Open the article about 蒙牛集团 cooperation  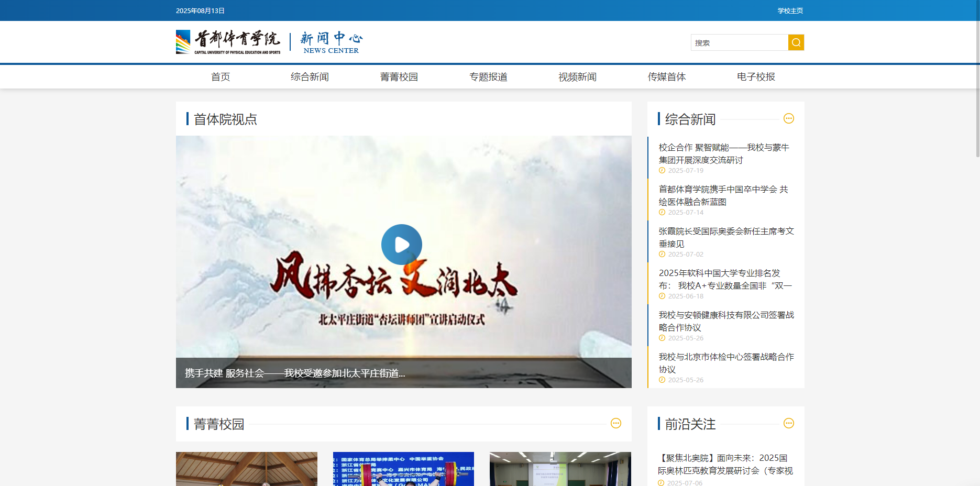pyautogui.click(x=723, y=153)
